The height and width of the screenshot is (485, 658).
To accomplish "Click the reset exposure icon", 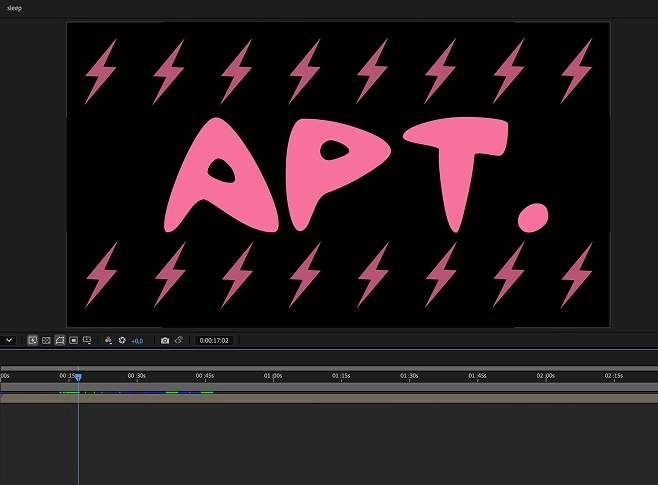I will pyautogui.click(x=122, y=340).
